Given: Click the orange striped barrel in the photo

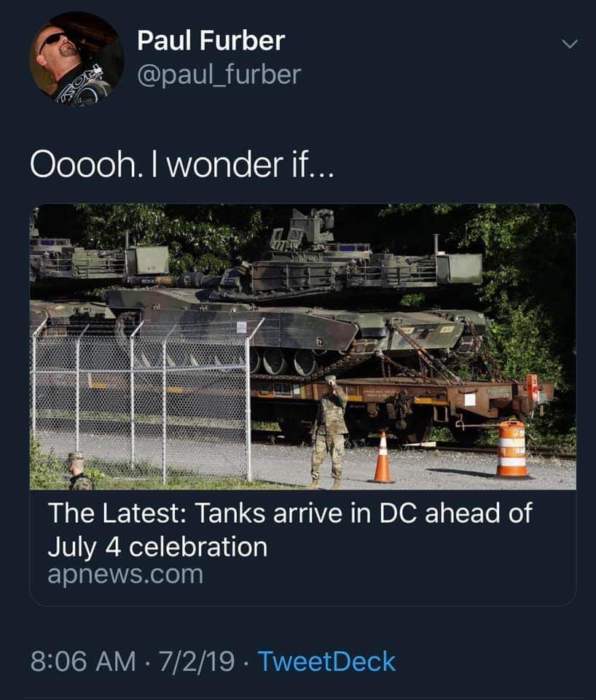Looking at the screenshot, I should point(511,448).
